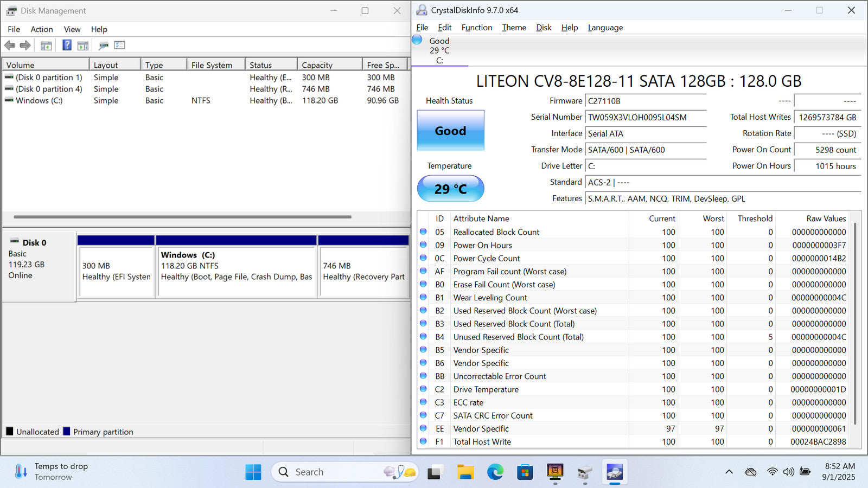Open Microsoft Store from the taskbar
The image size is (868, 488).
525,472
